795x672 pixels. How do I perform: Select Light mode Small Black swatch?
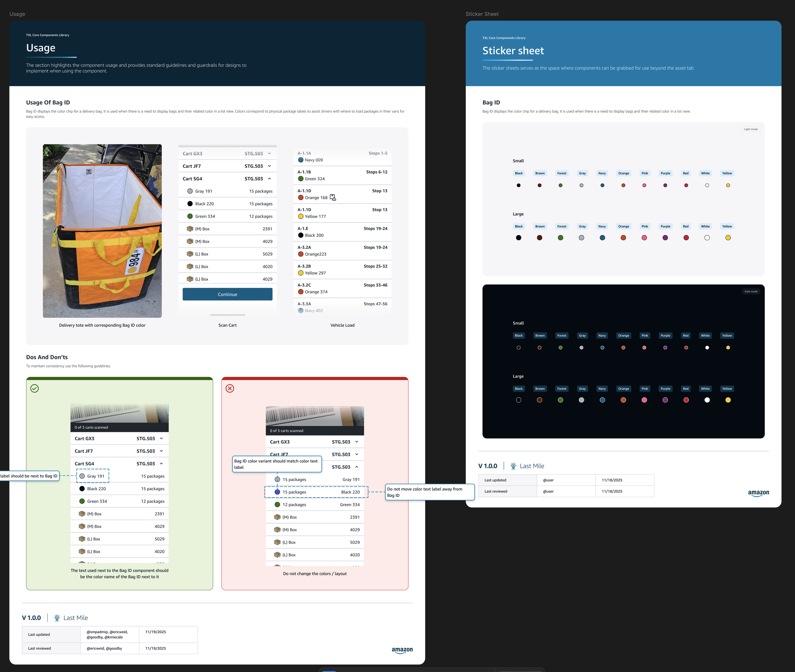tap(518, 186)
